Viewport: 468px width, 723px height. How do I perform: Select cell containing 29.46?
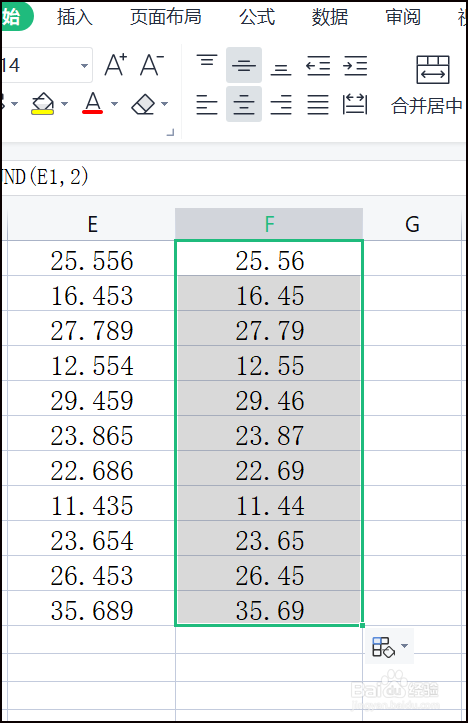(x=269, y=400)
